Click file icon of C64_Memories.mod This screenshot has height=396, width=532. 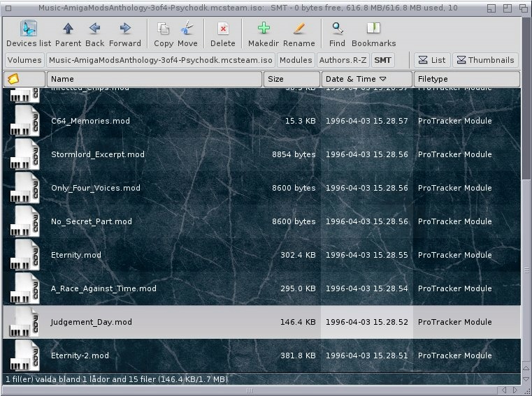click(24, 121)
